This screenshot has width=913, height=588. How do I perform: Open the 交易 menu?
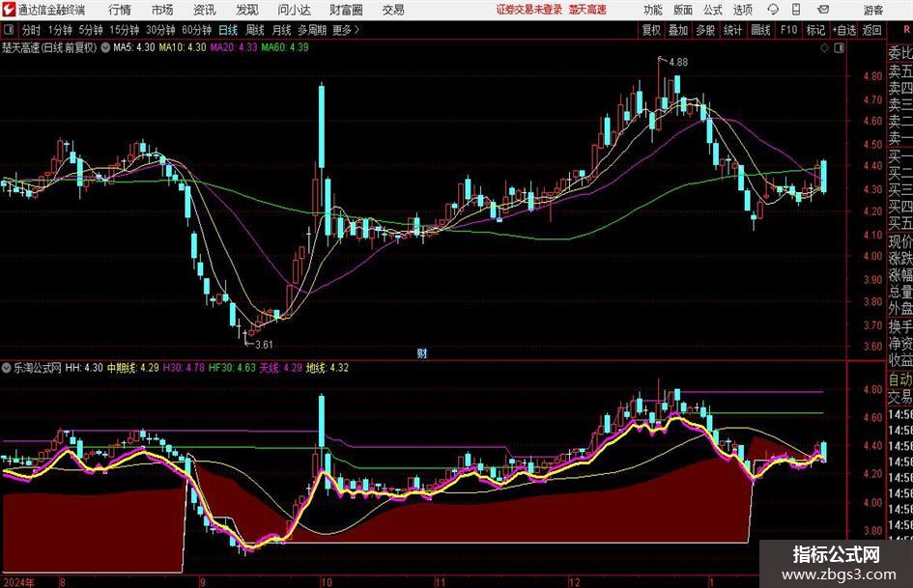coord(393,10)
